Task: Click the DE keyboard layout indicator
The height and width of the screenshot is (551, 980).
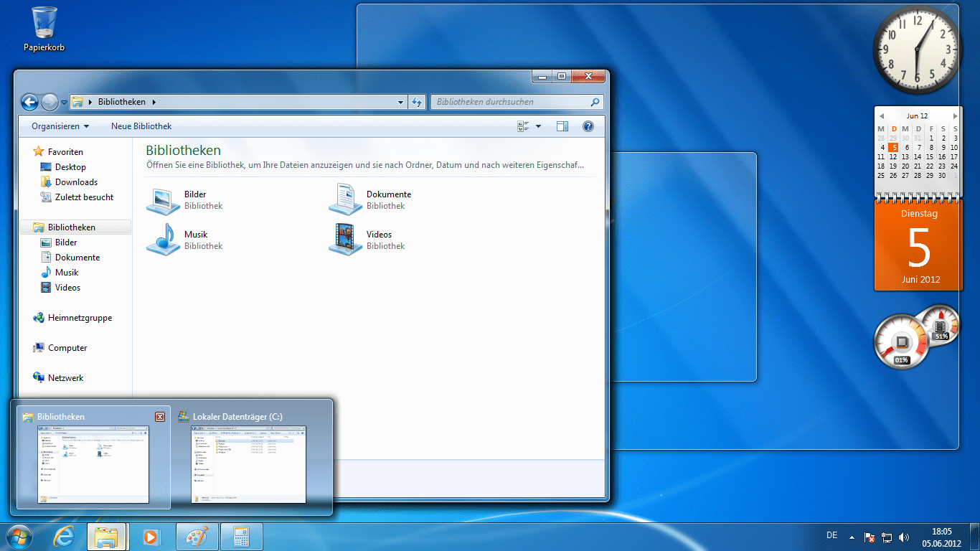Action: [831, 535]
